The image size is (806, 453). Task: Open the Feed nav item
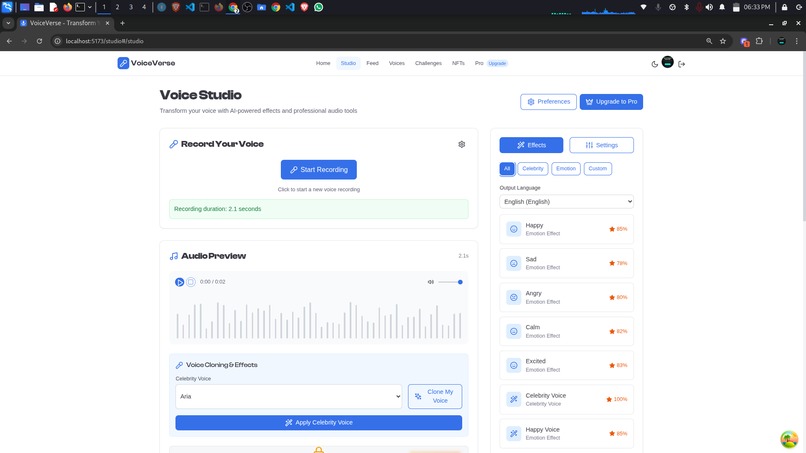click(372, 63)
